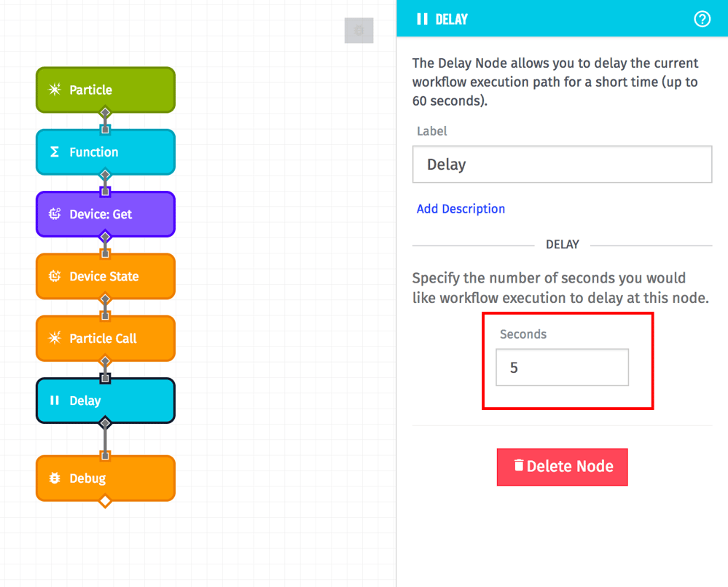Click the asterisk icon on the Particle node
Viewport: 728px width, 587px height.
click(x=54, y=90)
